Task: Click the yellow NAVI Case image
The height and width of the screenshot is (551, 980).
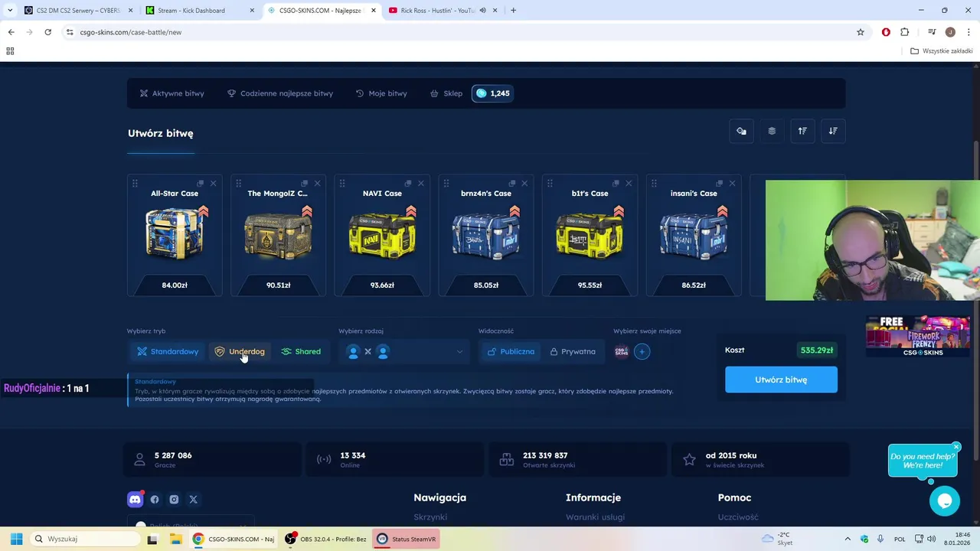Action: [x=382, y=234]
